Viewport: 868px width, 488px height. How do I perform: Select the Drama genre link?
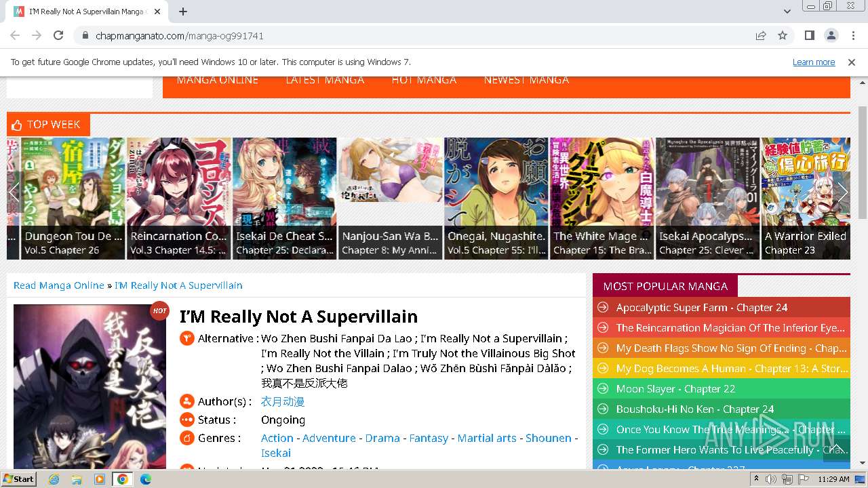click(x=382, y=438)
